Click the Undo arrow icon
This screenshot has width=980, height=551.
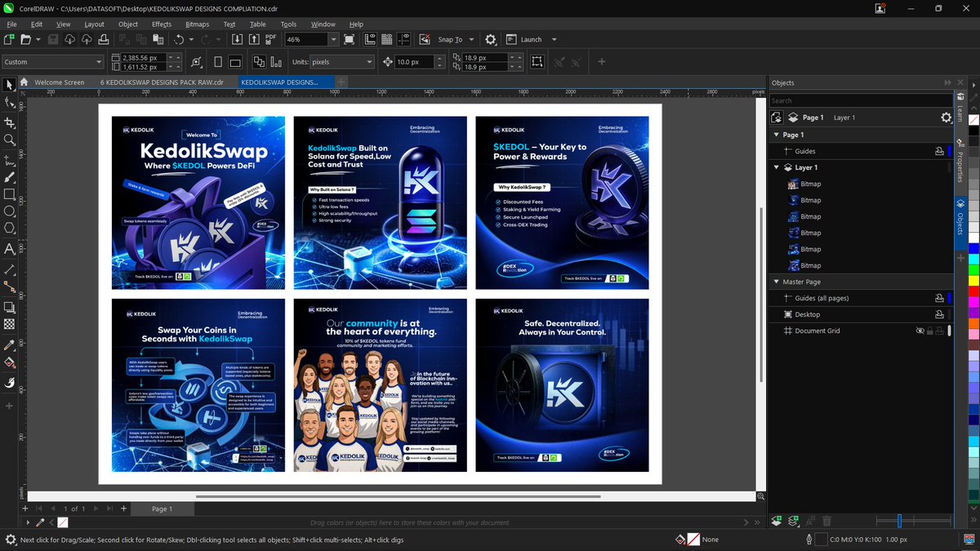pos(178,39)
